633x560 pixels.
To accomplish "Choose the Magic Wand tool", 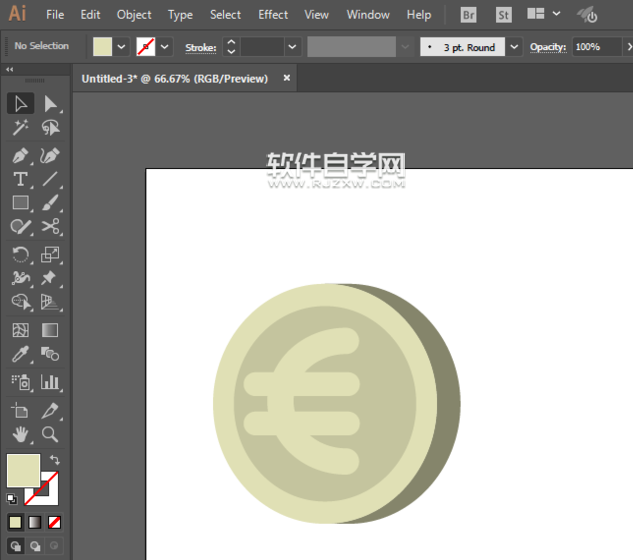I will [20, 128].
